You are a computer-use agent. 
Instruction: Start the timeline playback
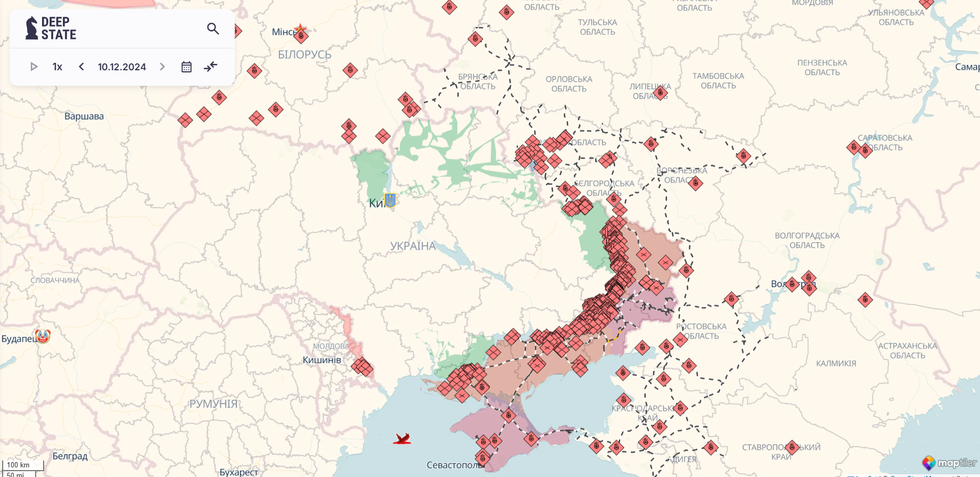pos(34,67)
